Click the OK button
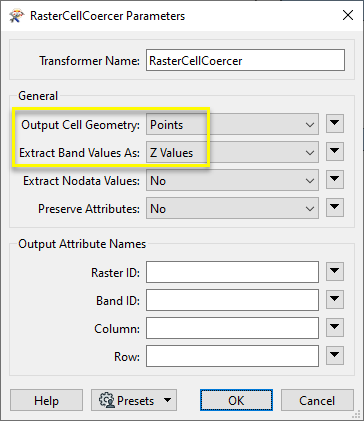364x421 pixels. point(236,400)
